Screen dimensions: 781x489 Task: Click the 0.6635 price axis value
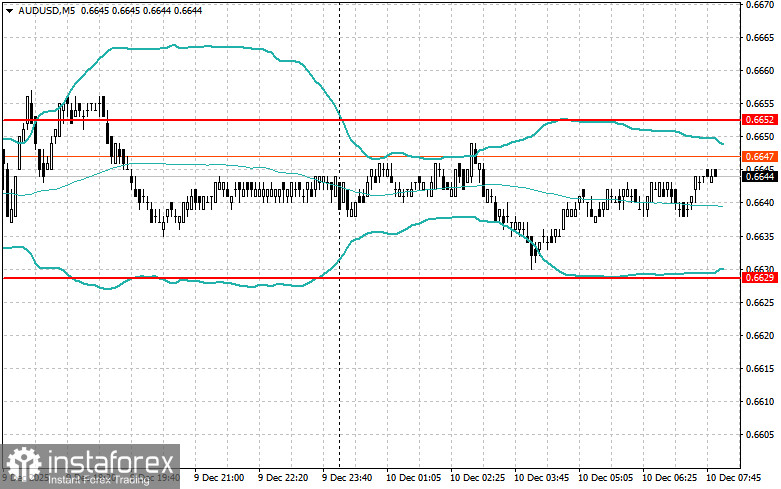[x=760, y=236]
